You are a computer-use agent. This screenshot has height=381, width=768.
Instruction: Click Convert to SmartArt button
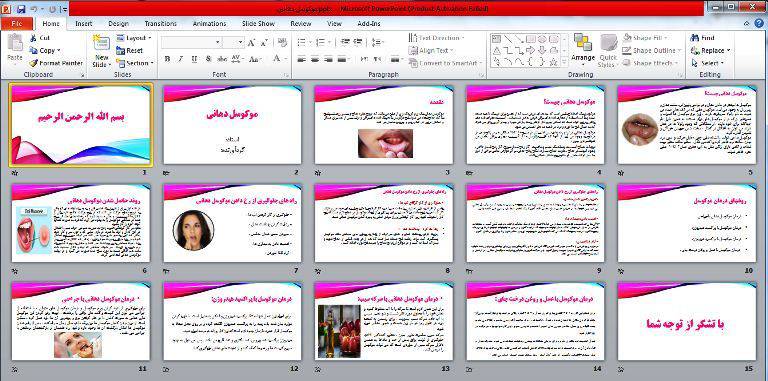446,63
